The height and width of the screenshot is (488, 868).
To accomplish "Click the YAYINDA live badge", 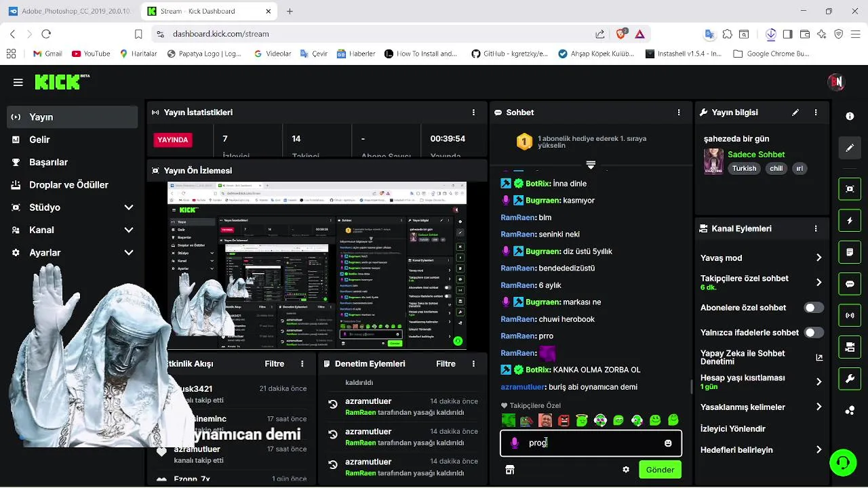I will (x=173, y=140).
